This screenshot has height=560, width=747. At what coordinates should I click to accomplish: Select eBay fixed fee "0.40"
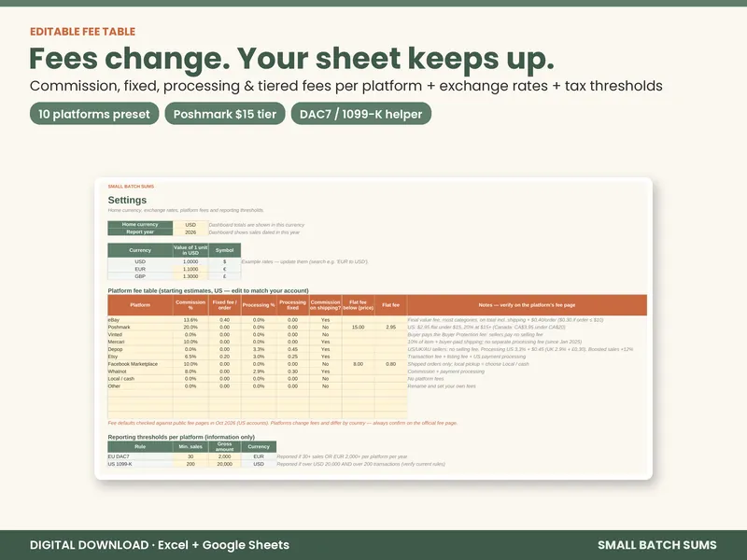224,320
